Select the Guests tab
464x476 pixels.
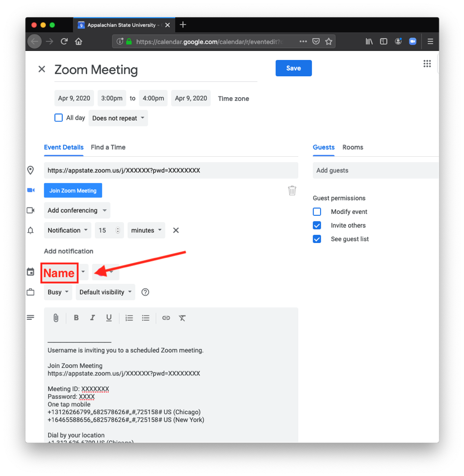[x=323, y=148]
